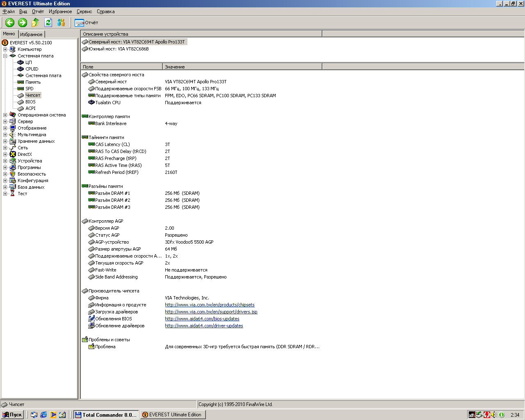This screenshot has width=525, height=420.
Task: Select the Северный мост VIA VT82C694T device row
Action: pyautogui.click(x=134, y=42)
